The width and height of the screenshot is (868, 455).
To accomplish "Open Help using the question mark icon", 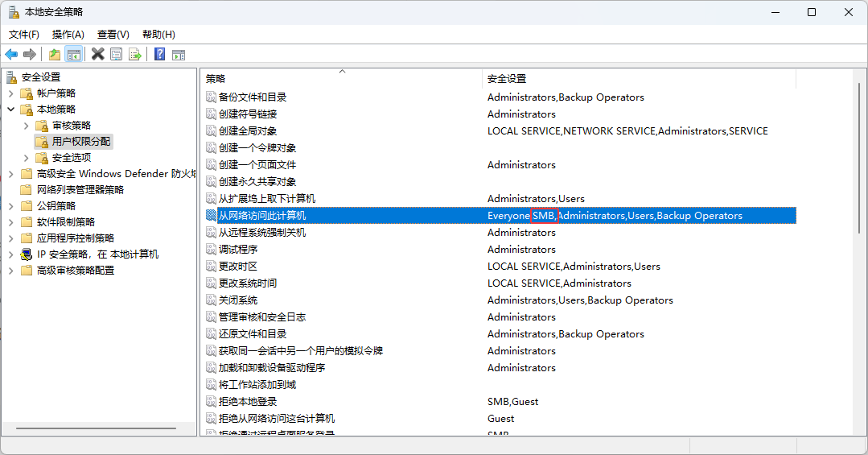I will click(x=160, y=54).
